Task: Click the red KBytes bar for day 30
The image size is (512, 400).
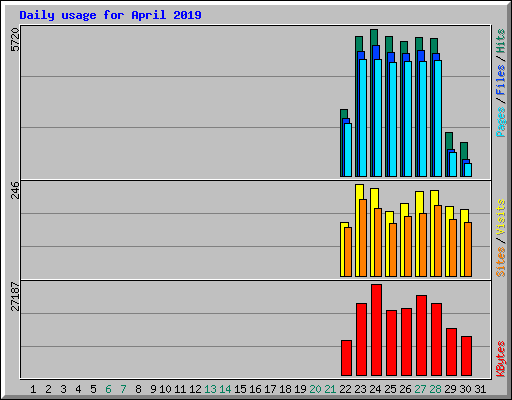Action: point(466,356)
